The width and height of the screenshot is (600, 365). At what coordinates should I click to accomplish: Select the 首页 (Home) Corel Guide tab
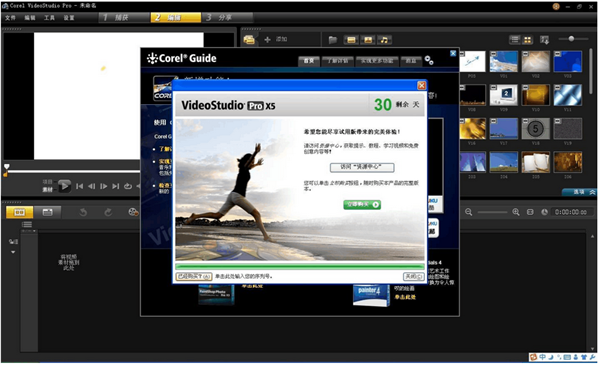(309, 61)
